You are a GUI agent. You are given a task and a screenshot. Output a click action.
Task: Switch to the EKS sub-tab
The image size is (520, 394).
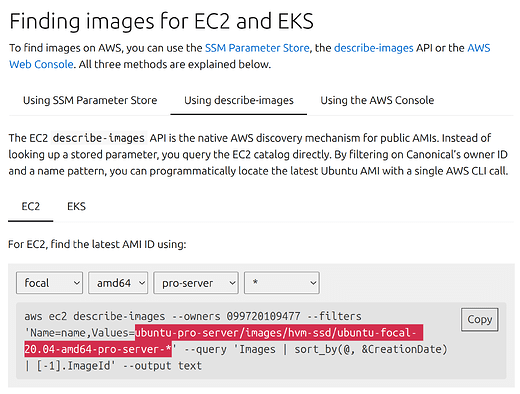coord(76,206)
